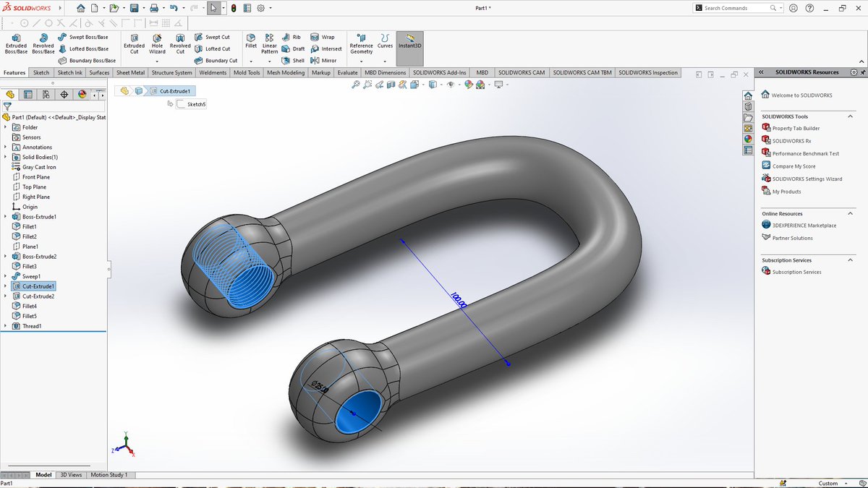Click the Curves tool
Viewport: 868px width, 488px height.
click(385, 41)
